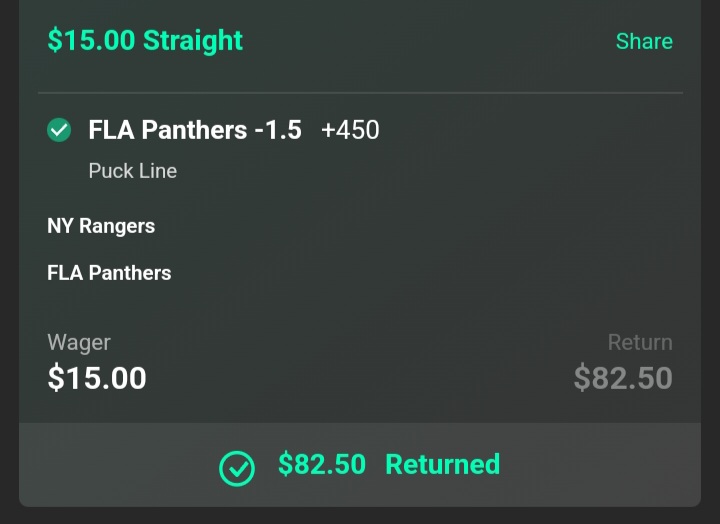Click the white $15.00 wager amount
Screen dimensions: 720x524
tap(97, 378)
